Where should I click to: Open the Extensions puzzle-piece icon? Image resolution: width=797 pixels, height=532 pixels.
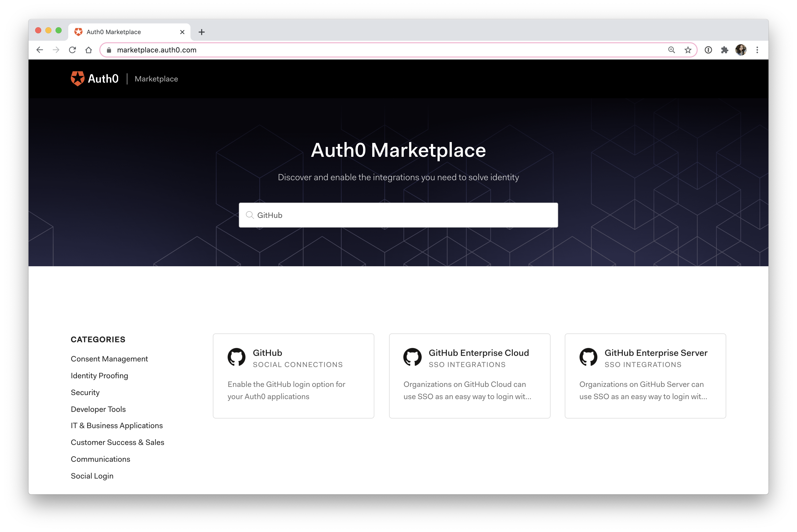coord(725,50)
